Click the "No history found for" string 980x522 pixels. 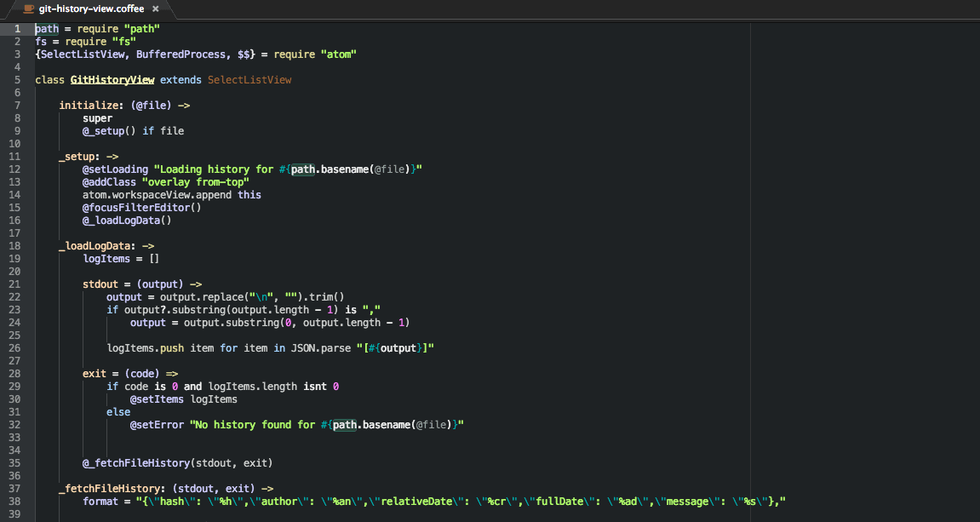click(253, 425)
